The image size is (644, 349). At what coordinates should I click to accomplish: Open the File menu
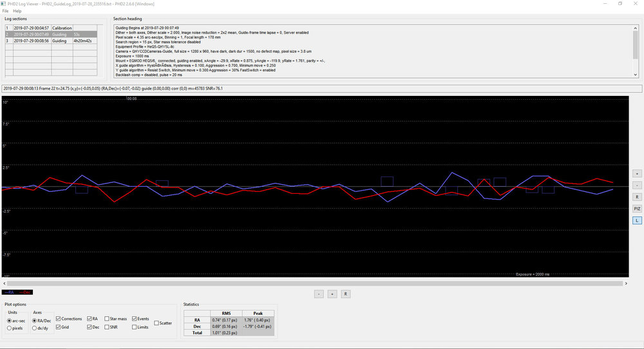5,11
